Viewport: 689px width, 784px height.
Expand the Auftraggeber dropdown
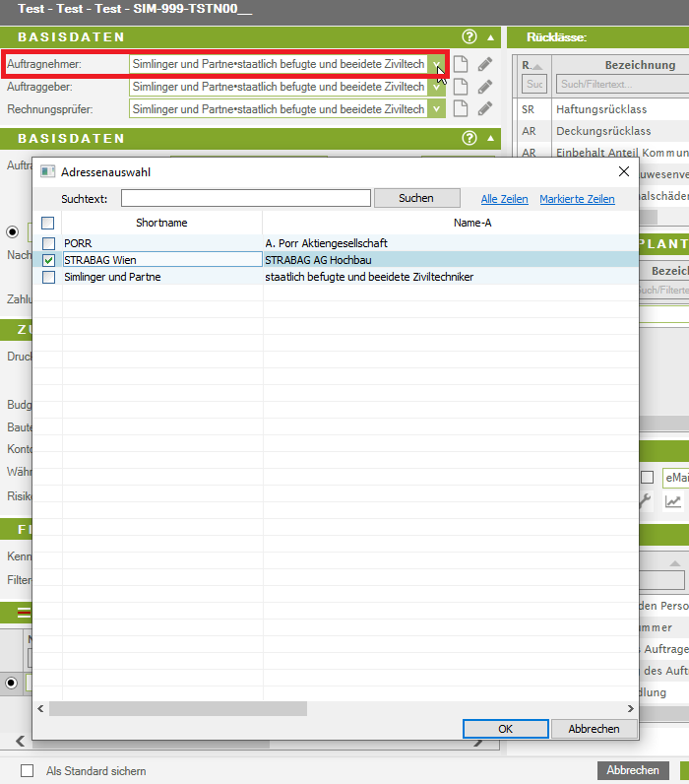pyautogui.click(x=436, y=87)
